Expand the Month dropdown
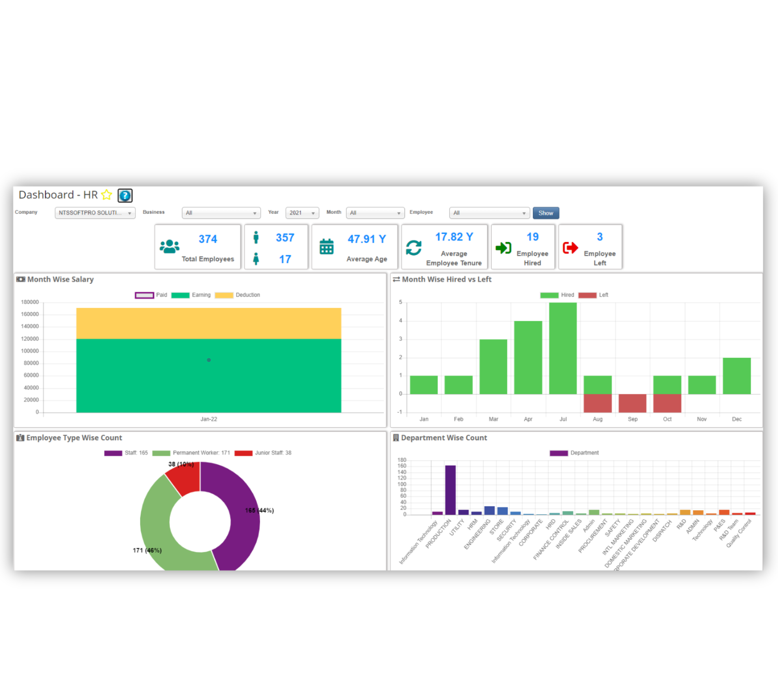Viewport: 778px width, 700px height. (x=375, y=213)
